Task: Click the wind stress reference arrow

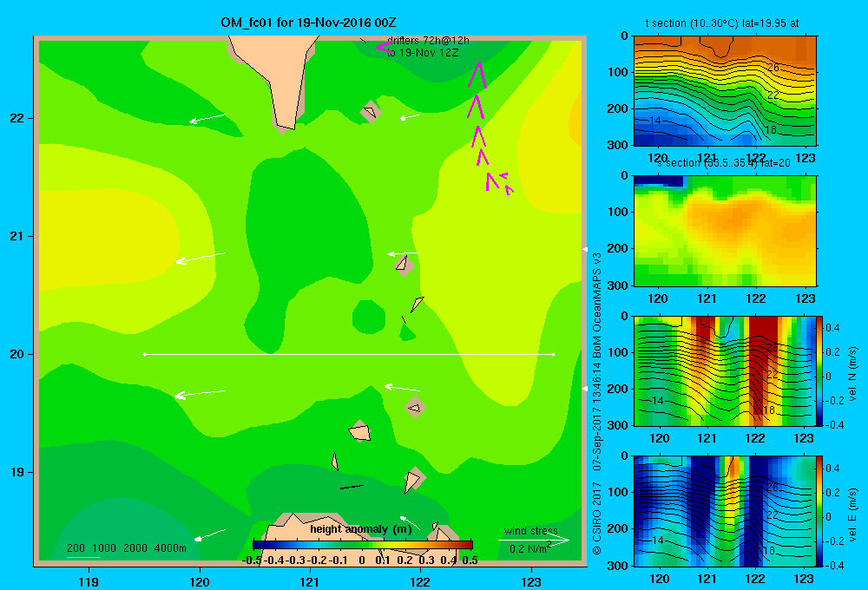Action: [x=533, y=541]
